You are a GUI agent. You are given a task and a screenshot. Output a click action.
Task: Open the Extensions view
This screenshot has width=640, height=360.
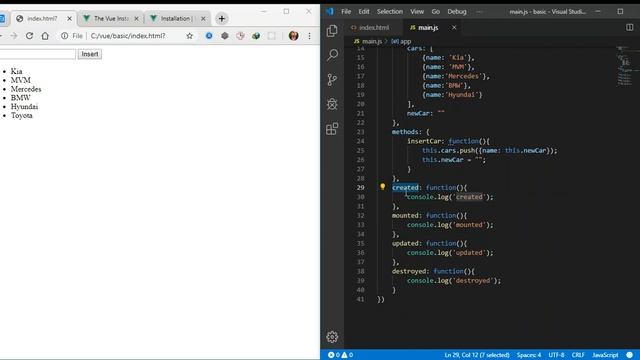tap(332, 129)
